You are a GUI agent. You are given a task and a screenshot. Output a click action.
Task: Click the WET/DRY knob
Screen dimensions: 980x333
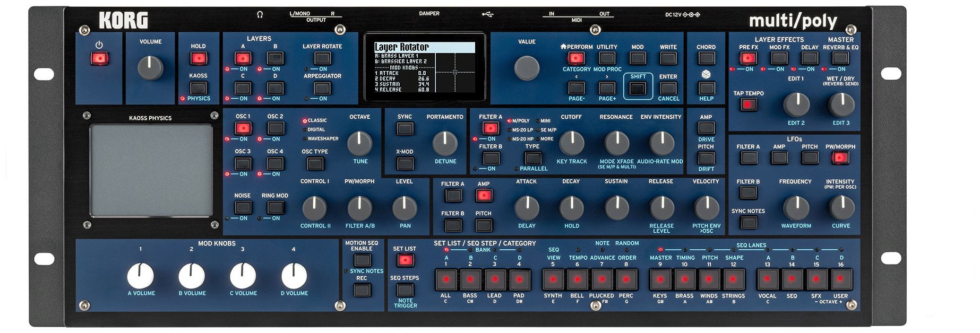click(x=841, y=104)
